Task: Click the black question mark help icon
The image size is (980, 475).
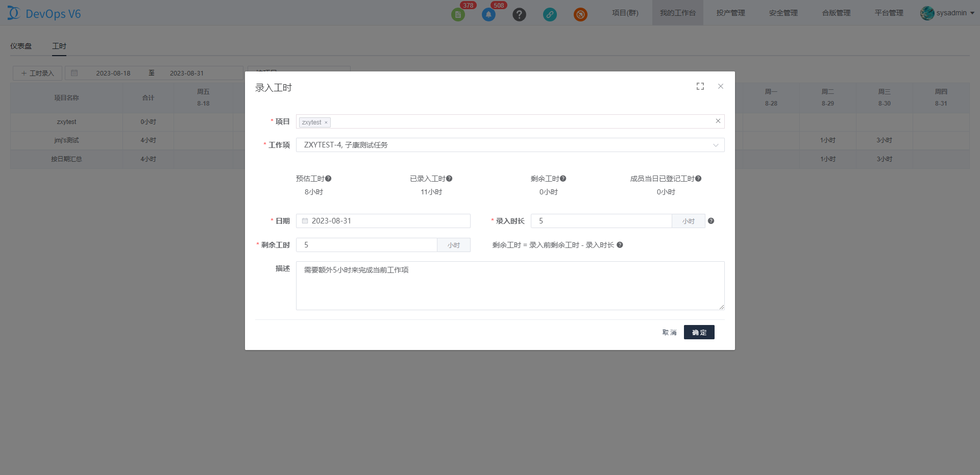Action: click(519, 14)
